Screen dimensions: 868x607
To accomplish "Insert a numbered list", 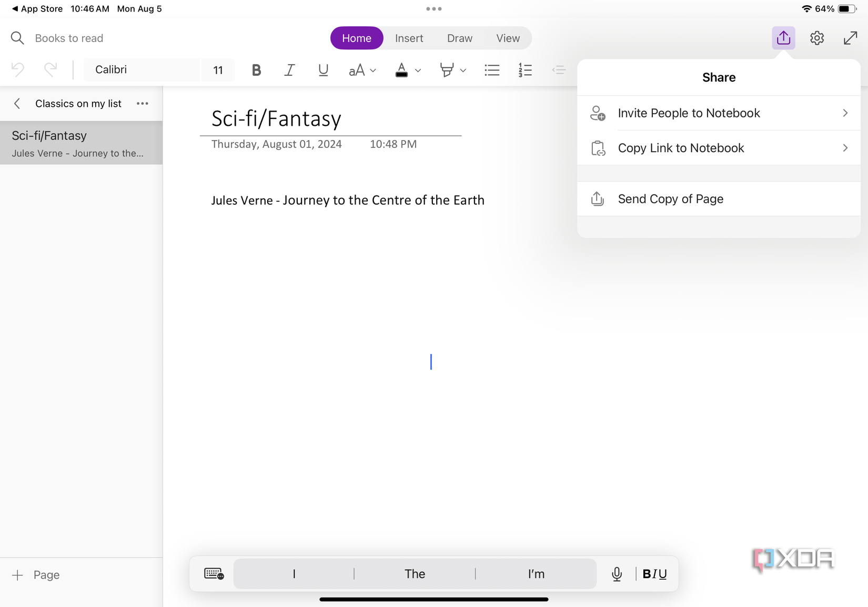I will (x=525, y=70).
